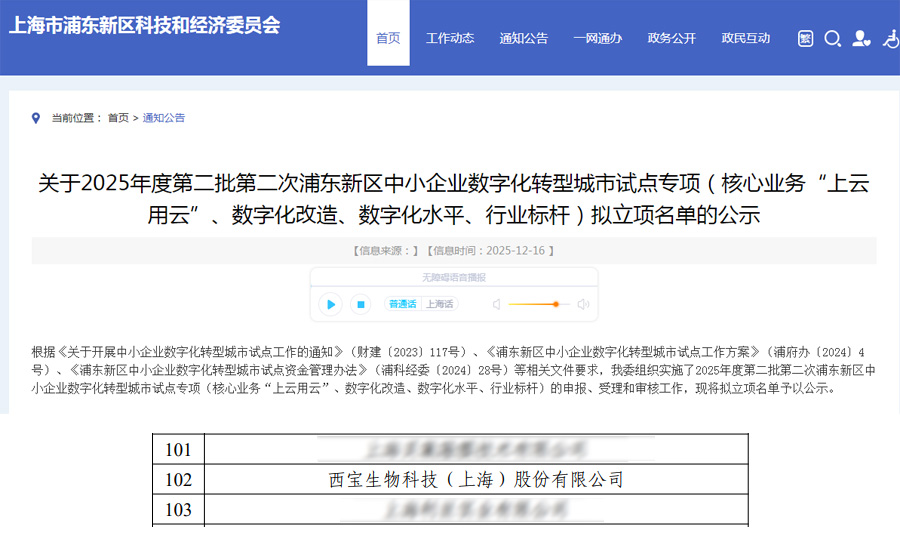Select 普通话 voice language

coord(402,304)
